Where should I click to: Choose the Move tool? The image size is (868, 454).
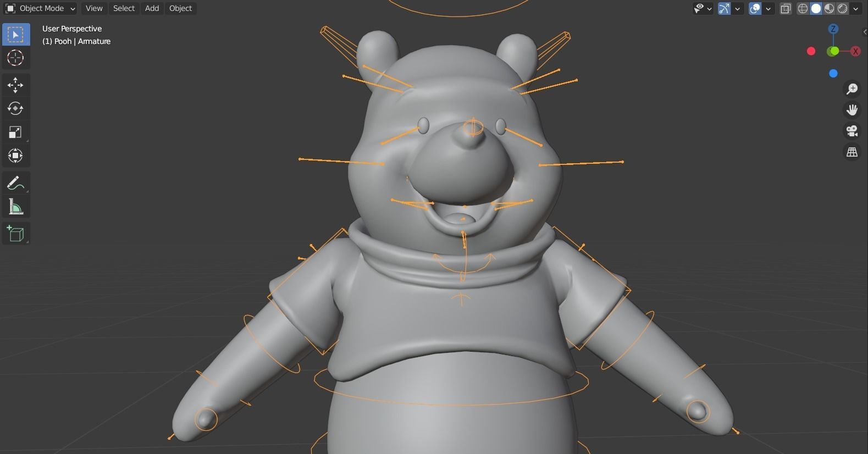15,85
